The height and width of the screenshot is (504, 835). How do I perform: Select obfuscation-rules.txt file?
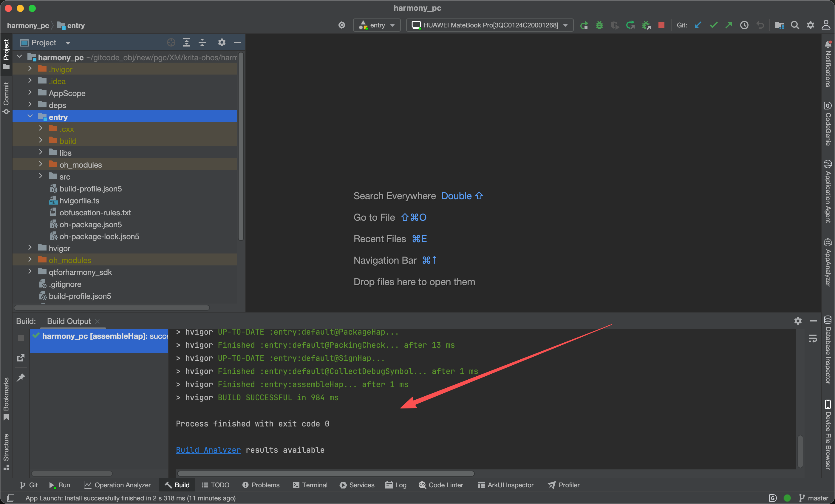(95, 213)
